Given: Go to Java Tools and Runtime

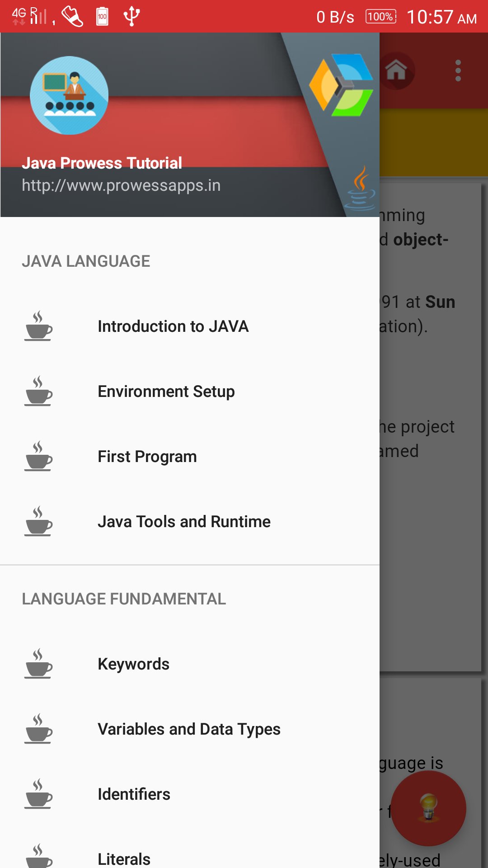Looking at the screenshot, I should tap(190, 522).
